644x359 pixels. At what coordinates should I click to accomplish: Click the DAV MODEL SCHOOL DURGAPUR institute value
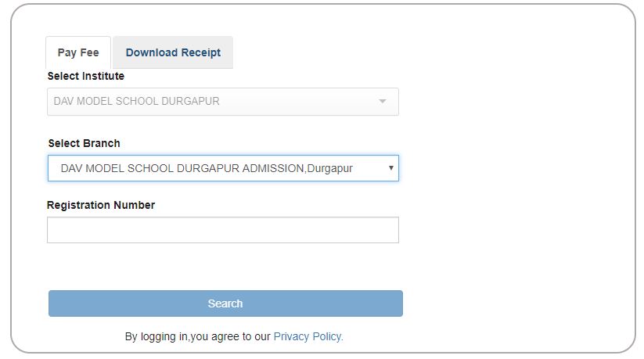coord(137,102)
